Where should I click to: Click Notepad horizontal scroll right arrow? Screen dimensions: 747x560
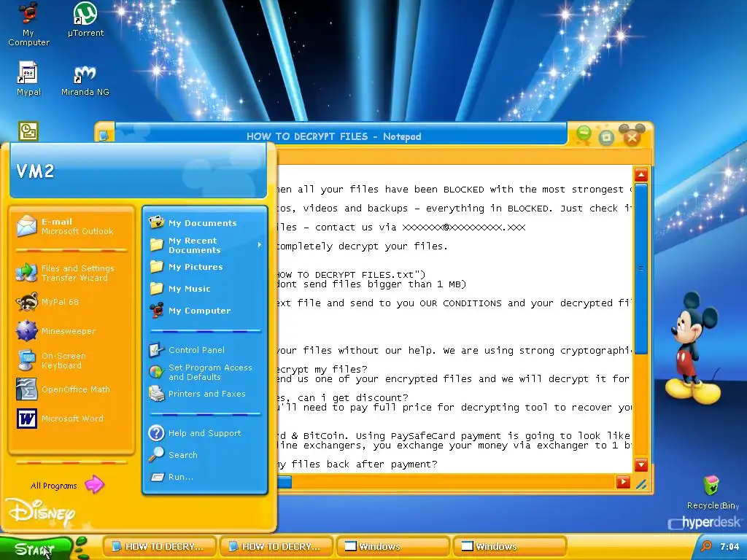click(x=623, y=482)
